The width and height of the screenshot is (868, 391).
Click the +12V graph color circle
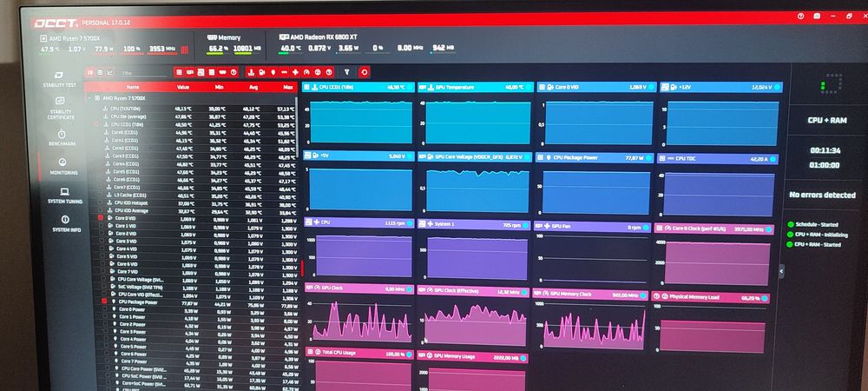[x=777, y=87]
